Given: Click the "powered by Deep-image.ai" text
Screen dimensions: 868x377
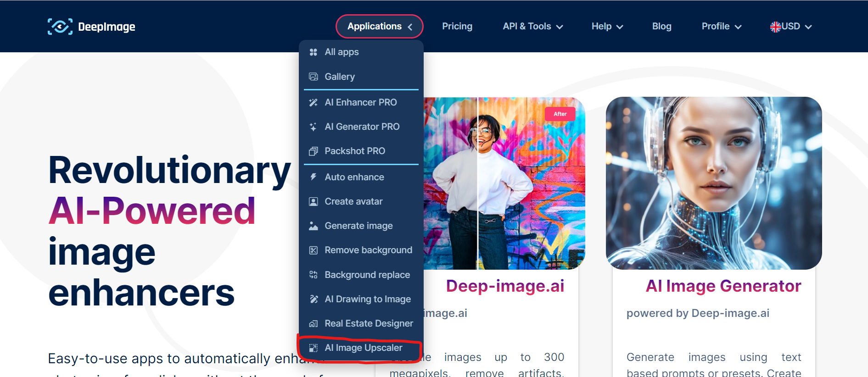Looking at the screenshot, I should [698, 313].
